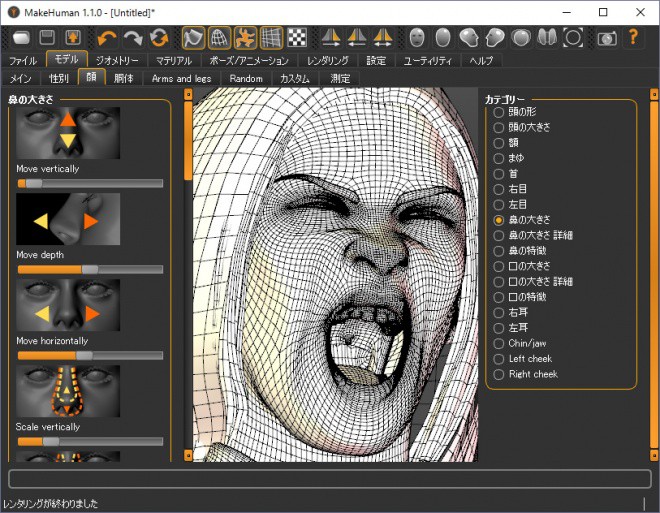Select Chin/jaw category radio button
Screen dimensions: 660x513
tap(499, 344)
